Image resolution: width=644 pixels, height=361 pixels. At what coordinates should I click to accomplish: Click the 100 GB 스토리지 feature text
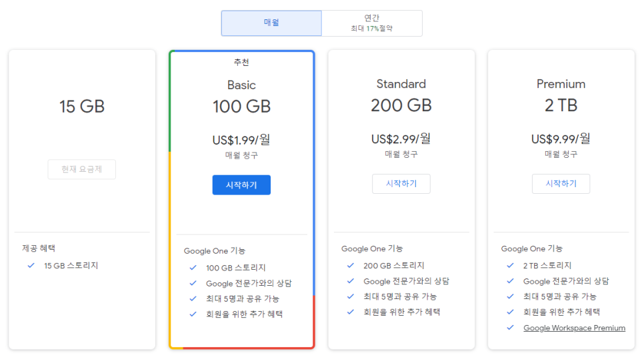236,268
